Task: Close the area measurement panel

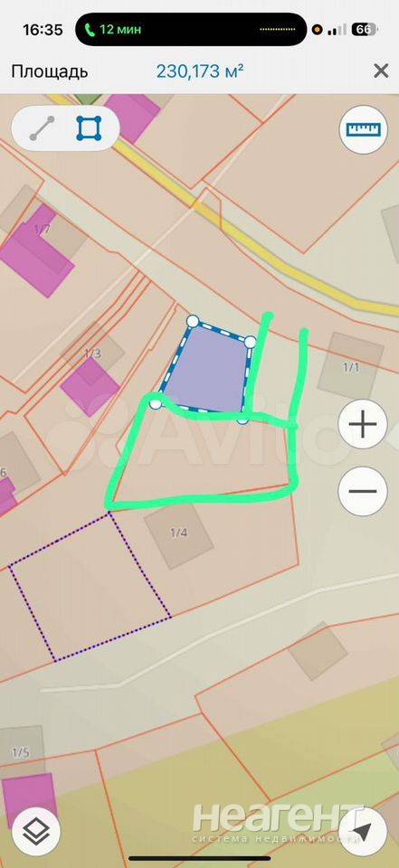Action: pos(381,71)
